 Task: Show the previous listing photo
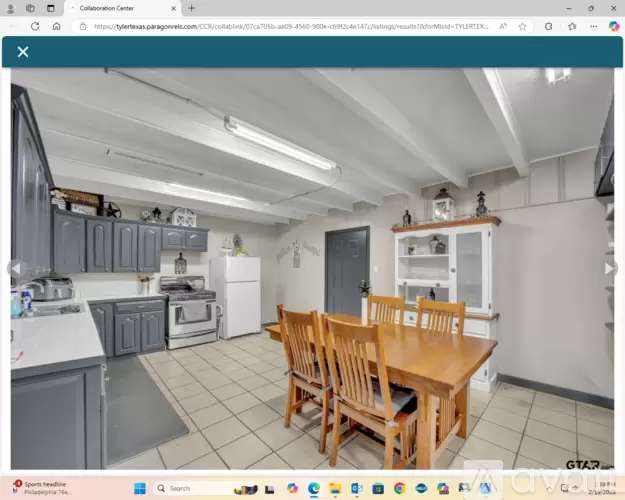(16, 268)
